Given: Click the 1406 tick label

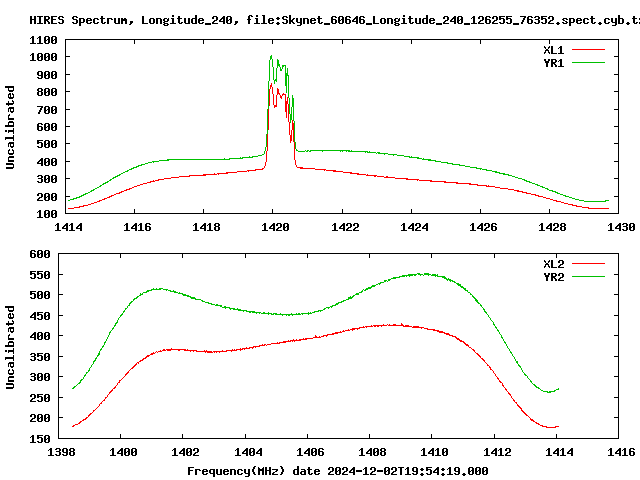Looking at the screenshot, I should 310,452.
